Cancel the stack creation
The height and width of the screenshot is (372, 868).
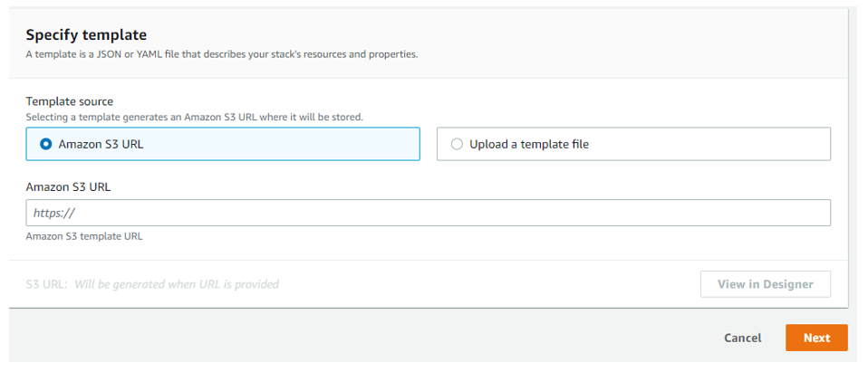[x=742, y=338]
